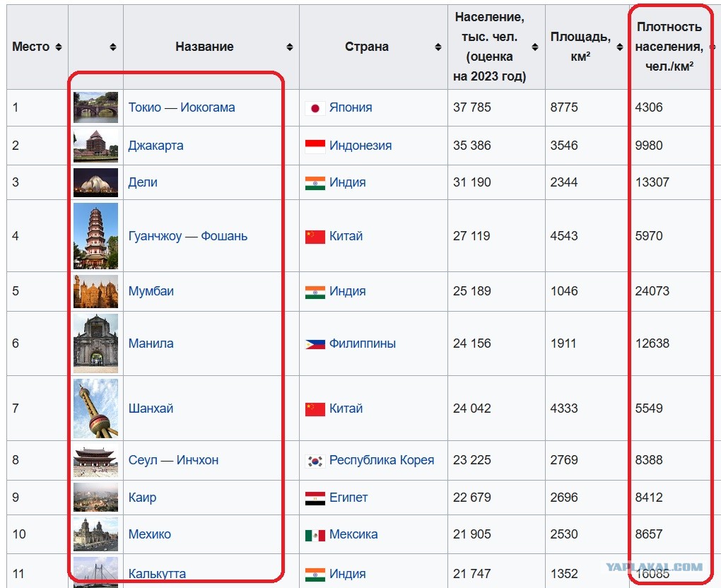Open Манила gate thumbnail
The height and width of the screenshot is (588, 721).
coord(95,343)
